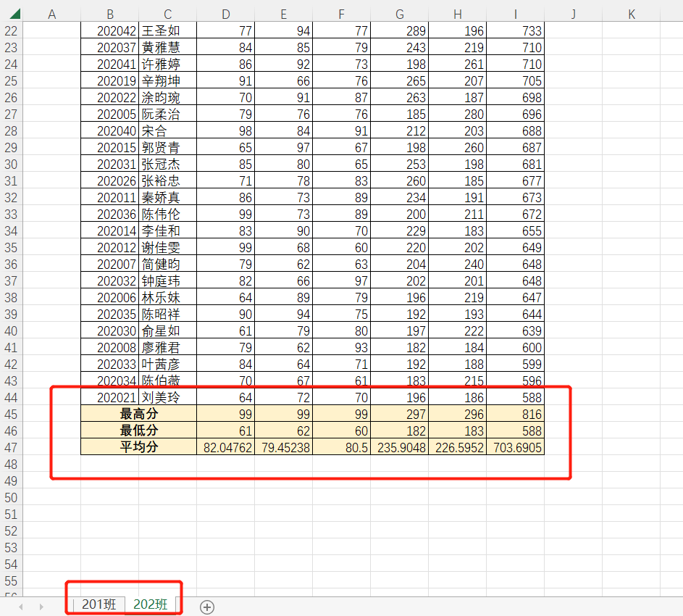Select row 22 header
Viewport: 683px width, 616px height.
[11, 31]
